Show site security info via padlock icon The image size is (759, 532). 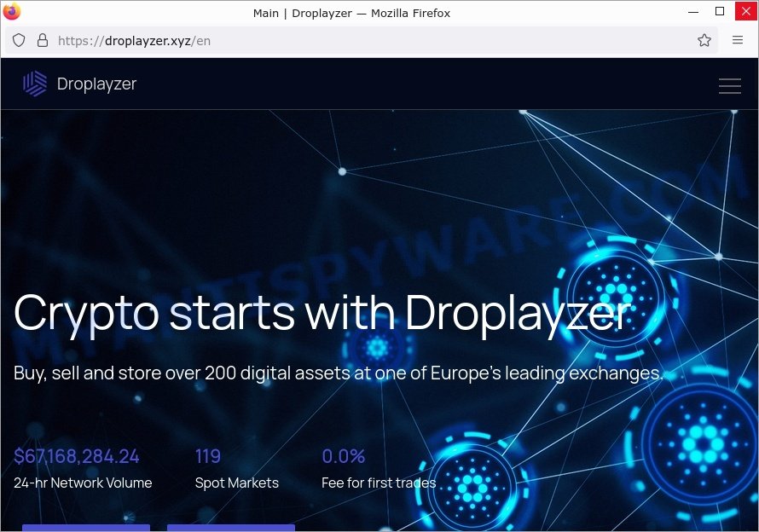(x=42, y=40)
